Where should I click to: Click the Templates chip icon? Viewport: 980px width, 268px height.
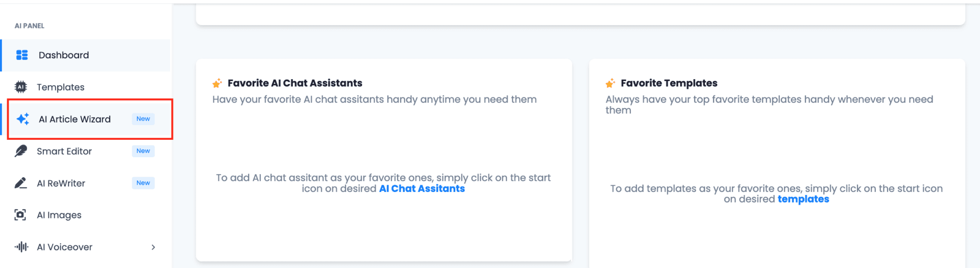[20, 87]
